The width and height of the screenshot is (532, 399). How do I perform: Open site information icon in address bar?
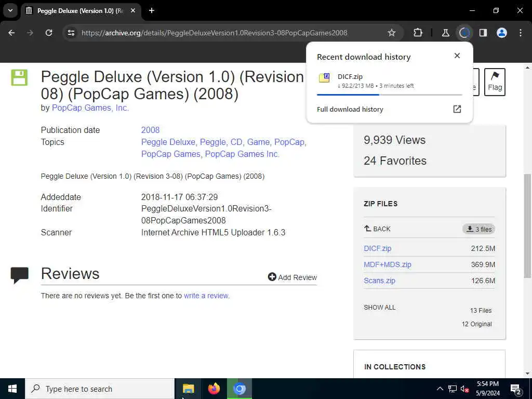click(x=71, y=33)
